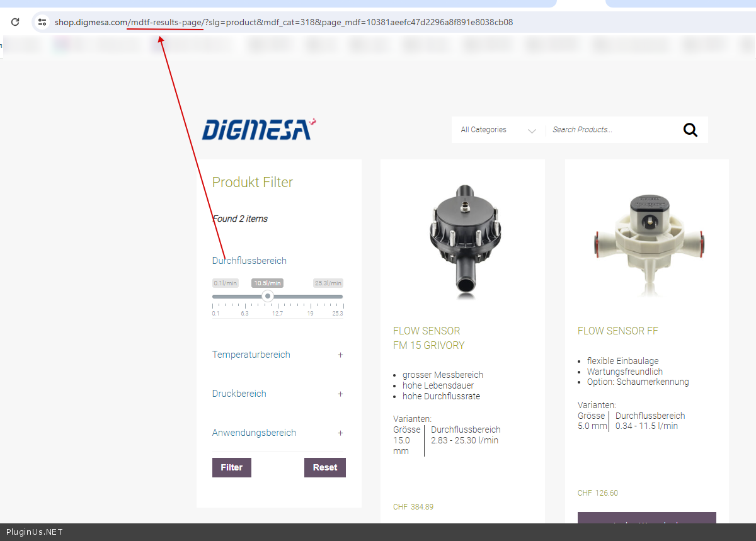Viewport: 756px width, 541px height.
Task: Click the flow range slider handle
Action: coord(268,296)
